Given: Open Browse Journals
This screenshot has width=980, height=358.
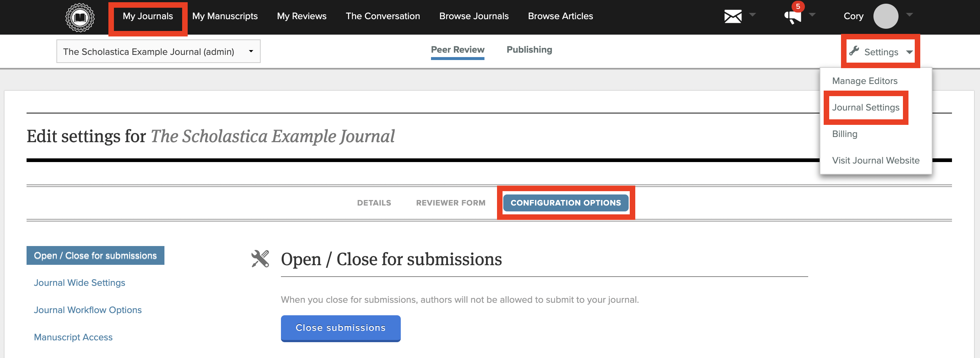Looking at the screenshot, I should [474, 16].
